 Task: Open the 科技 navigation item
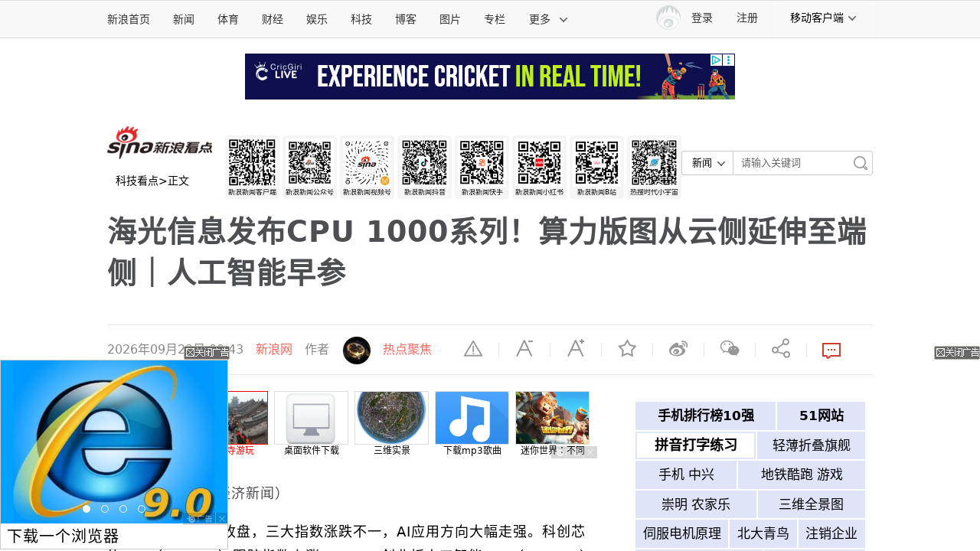tap(361, 19)
